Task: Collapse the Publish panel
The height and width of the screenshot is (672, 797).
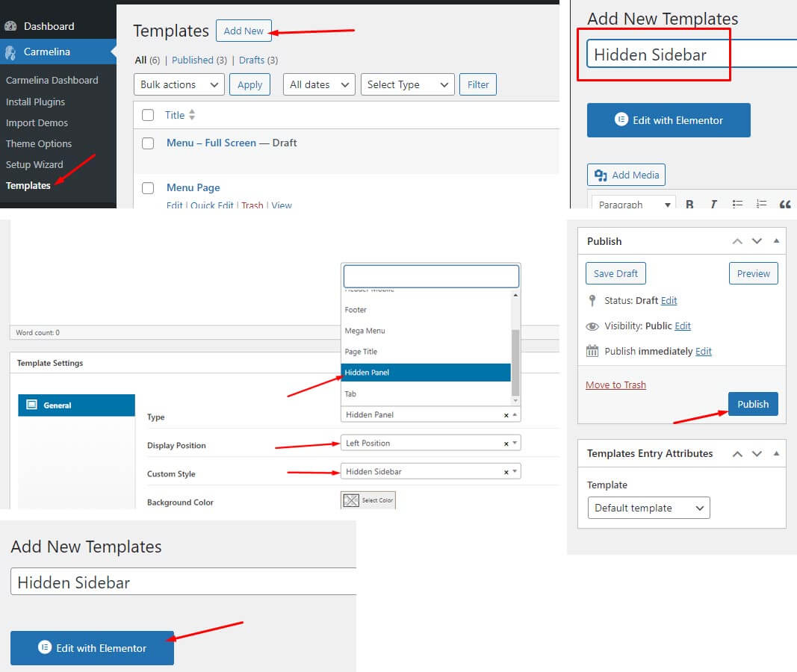Action: (x=776, y=240)
